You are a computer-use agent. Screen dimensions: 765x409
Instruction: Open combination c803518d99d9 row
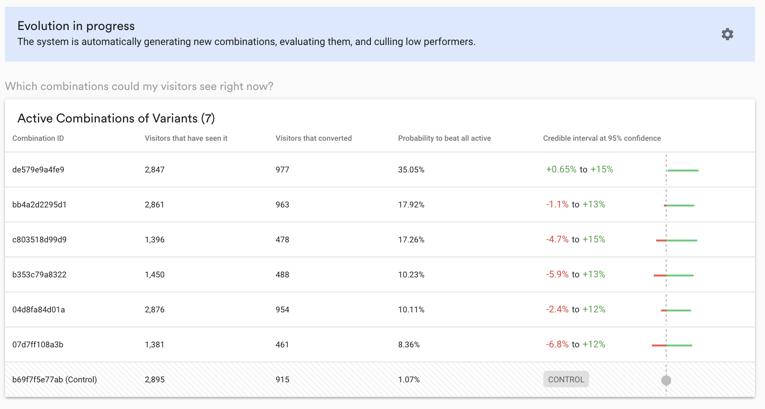380,240
